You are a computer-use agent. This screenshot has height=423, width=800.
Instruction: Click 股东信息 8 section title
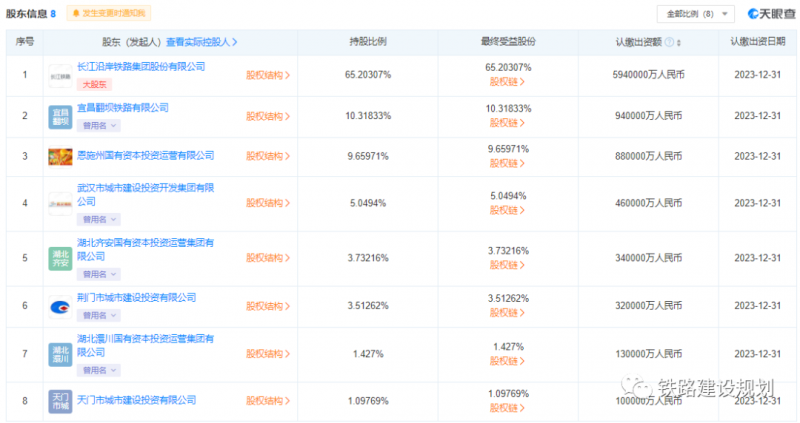(x=31, y=14)
